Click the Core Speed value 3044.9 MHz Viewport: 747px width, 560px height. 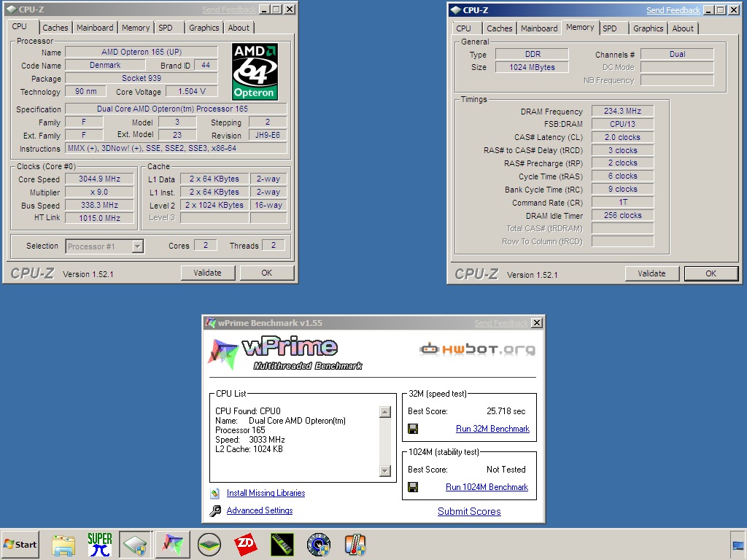[99, 179]
